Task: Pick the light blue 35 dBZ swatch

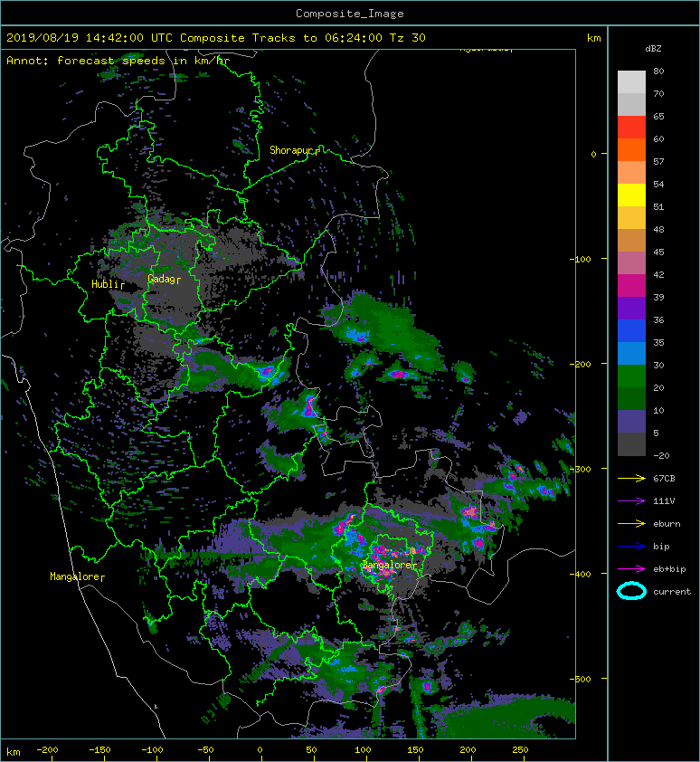Action: (631, 353)
